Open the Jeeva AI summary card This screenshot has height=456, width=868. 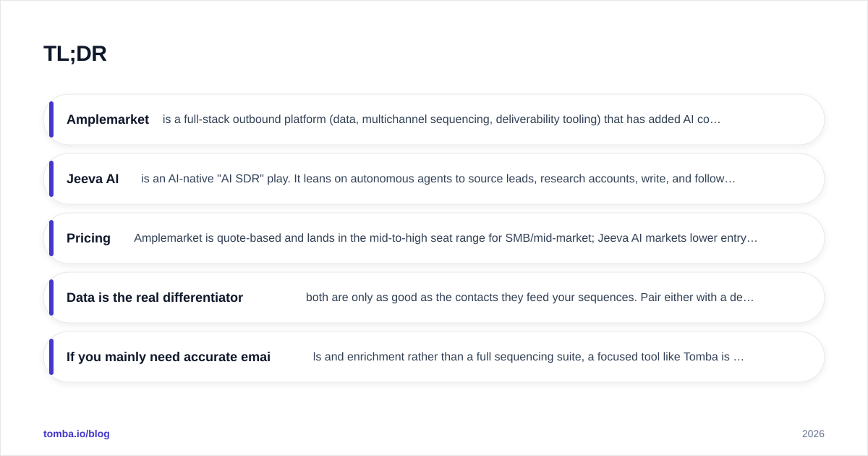[x=434, y=179]
